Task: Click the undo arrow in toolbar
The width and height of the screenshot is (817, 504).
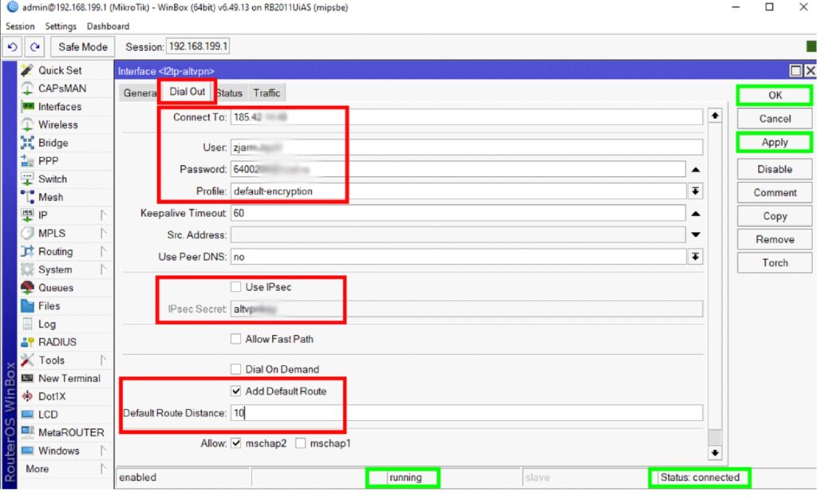Action: [14, 47]
